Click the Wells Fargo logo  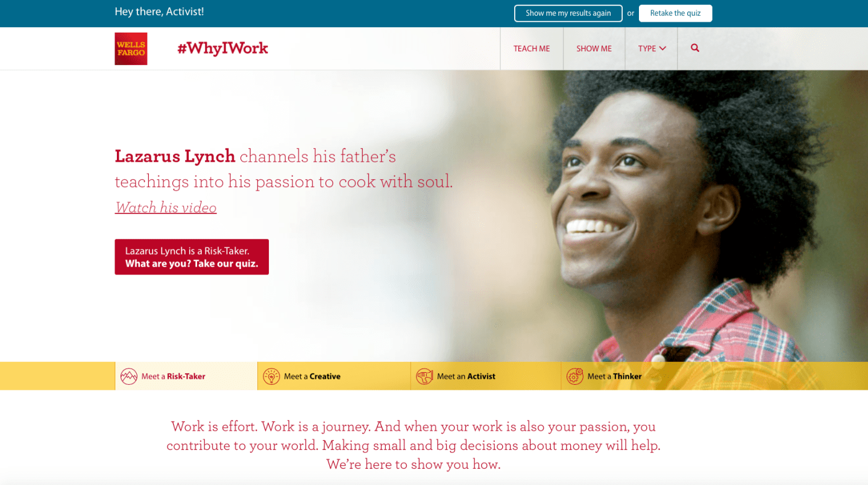click(131, 49)
